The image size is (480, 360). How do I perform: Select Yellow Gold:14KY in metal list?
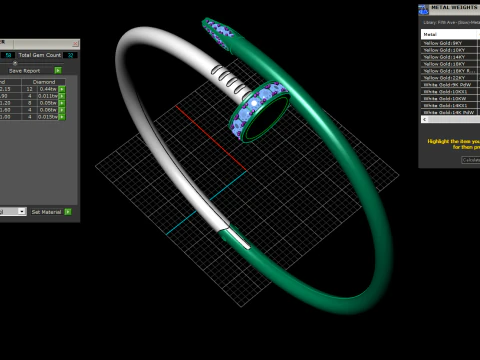pyautogui.click(x=449, y=57)
